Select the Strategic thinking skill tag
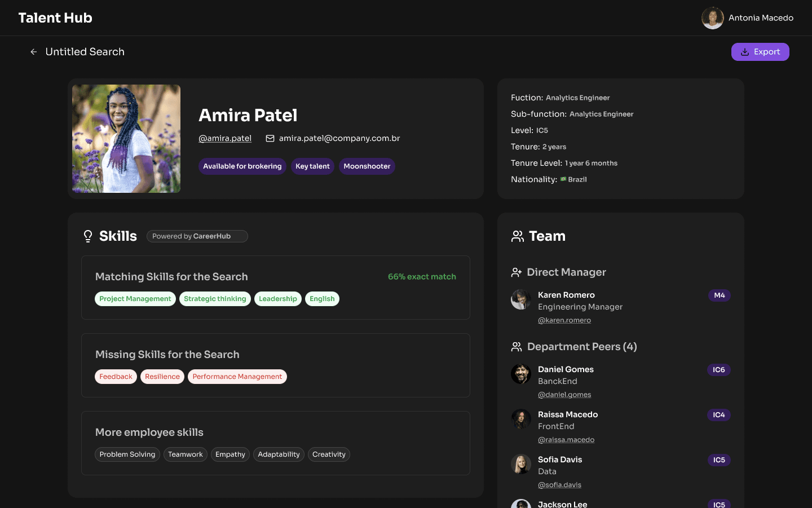 215,299
